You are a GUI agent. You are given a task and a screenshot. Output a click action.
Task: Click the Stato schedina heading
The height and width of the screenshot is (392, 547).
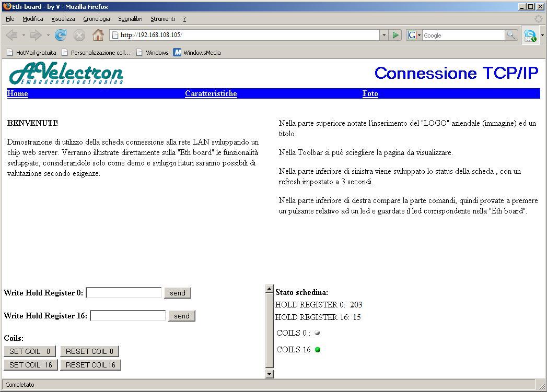click(x=302, y=292)
